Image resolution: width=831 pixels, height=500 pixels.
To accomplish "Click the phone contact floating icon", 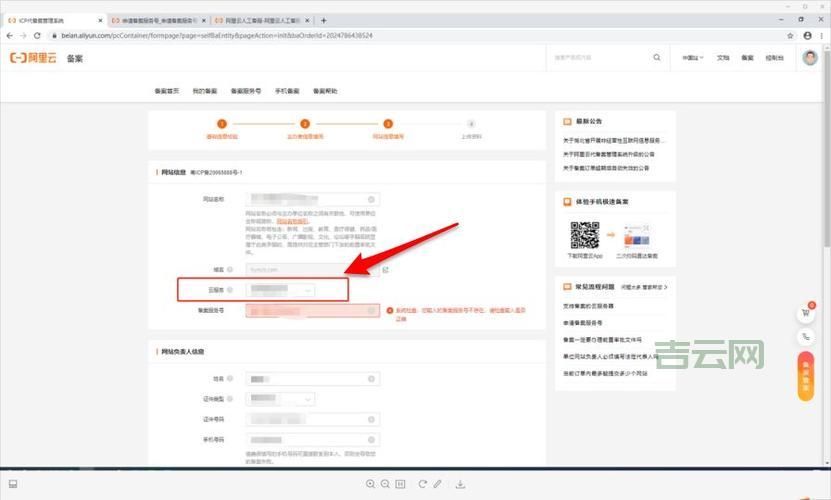I will pyautogui.click(x=805, y=338).
